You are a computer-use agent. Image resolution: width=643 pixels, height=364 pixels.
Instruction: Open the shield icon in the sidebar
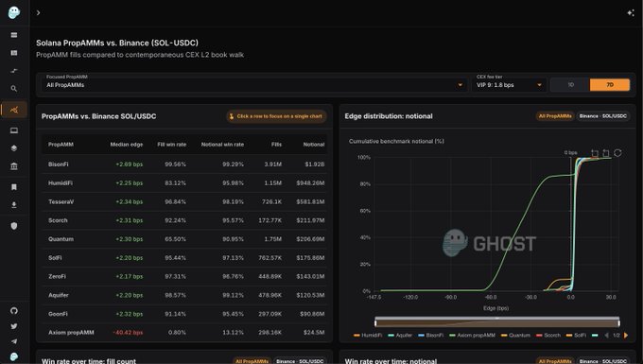pos(14,225)
